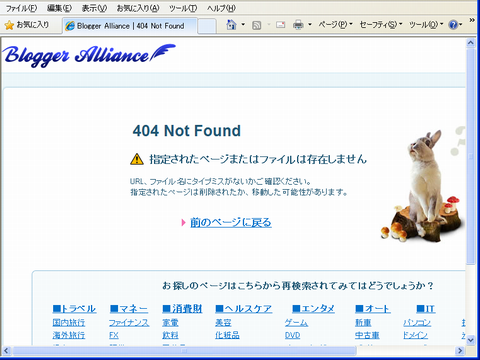This screenshot has width=480, height=360.
Task: Click the 家電 link
Action: click(x=170, y=323)
